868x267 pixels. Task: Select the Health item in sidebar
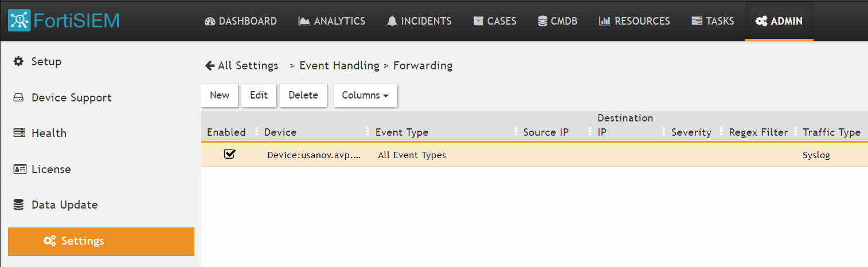click(49, 133)
